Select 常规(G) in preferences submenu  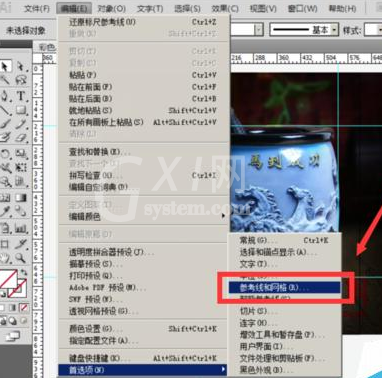(285, 240)
